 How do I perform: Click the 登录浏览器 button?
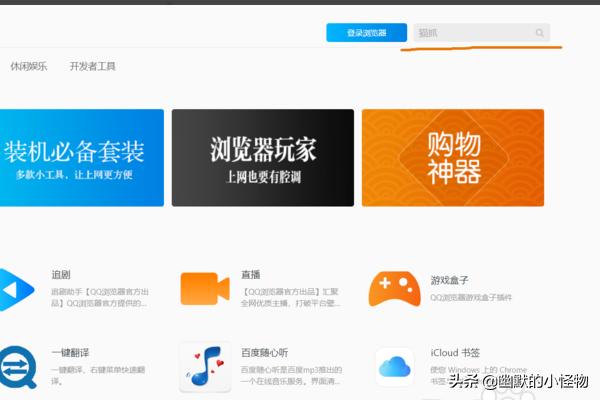click(x=366, y=33)
